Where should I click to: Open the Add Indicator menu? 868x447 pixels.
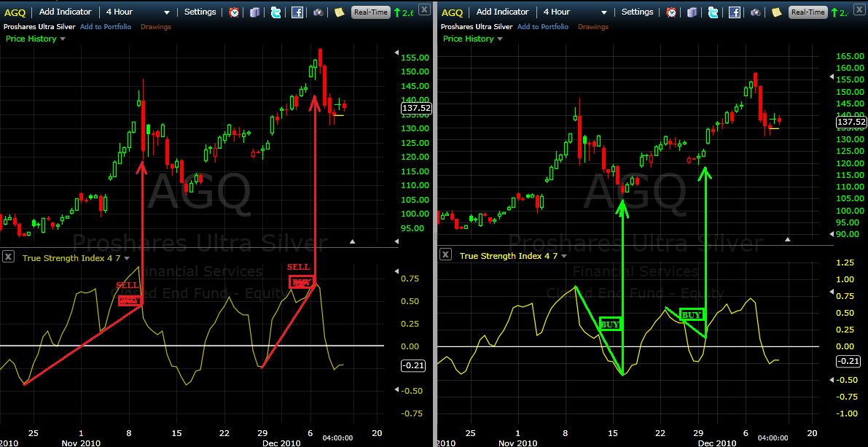pyautogui.click(x=66, y=12)
